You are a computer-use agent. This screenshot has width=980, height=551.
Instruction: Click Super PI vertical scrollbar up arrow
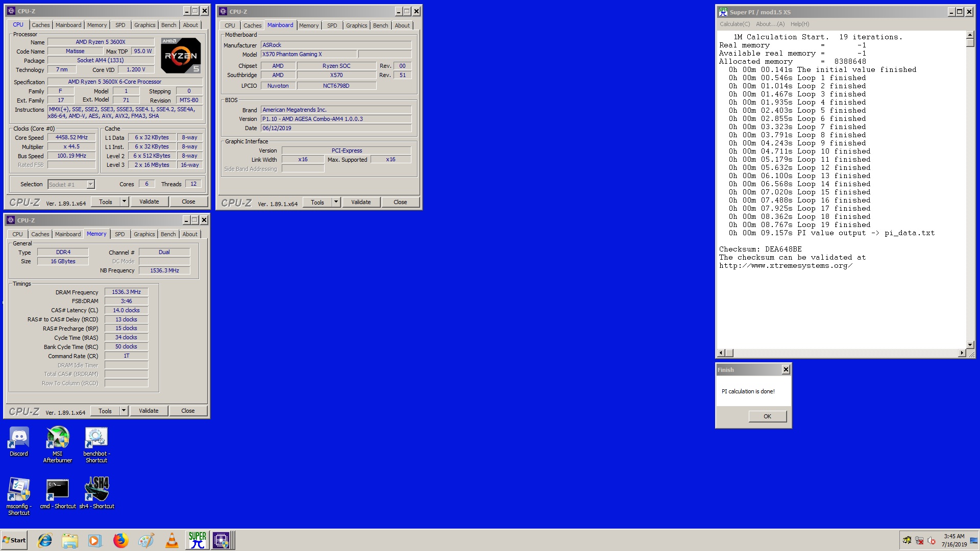(x=970, y=35)
